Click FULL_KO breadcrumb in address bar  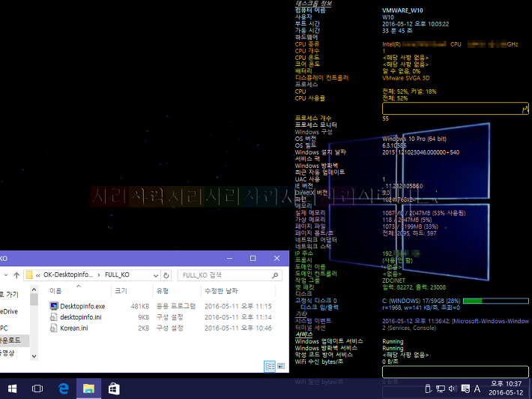click(117, 274)
